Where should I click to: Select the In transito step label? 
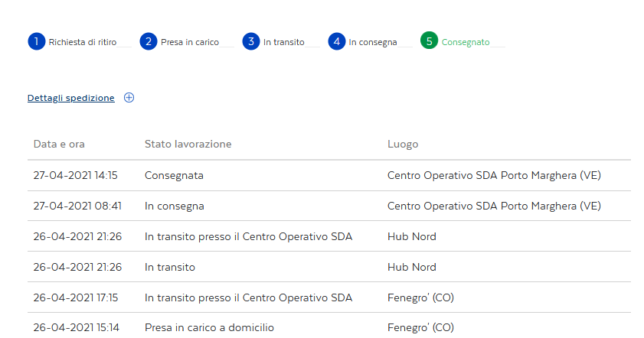284,42
